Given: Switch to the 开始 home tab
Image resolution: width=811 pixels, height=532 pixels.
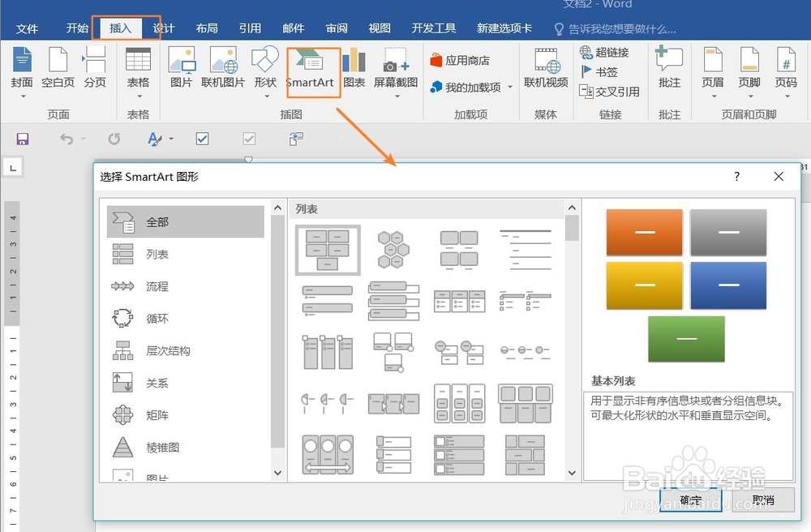Looking at the screenshot, I should 77,28.
